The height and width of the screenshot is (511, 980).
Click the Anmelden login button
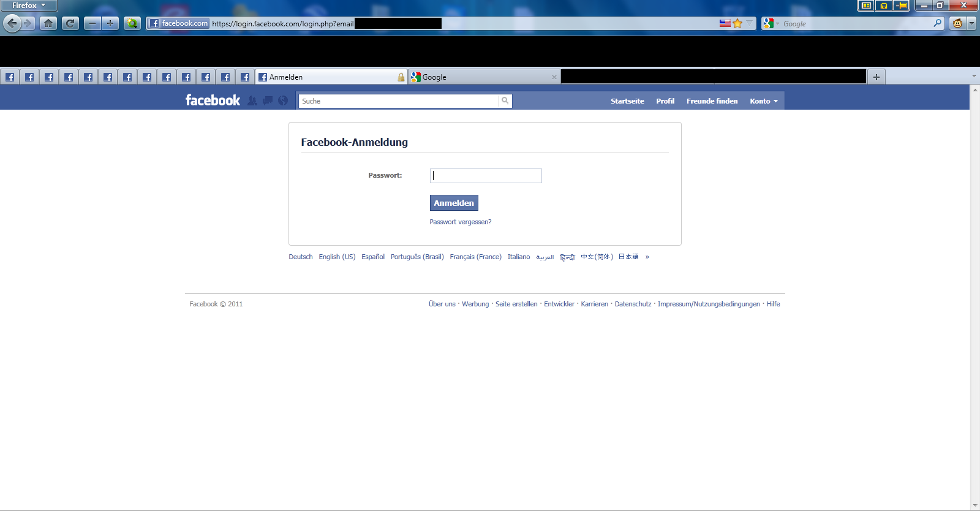[x=454, y=203]
